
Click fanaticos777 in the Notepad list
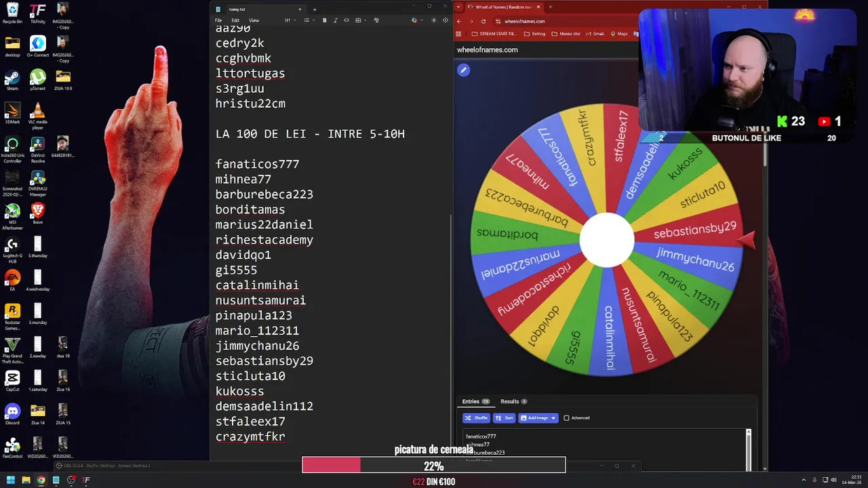257,164
